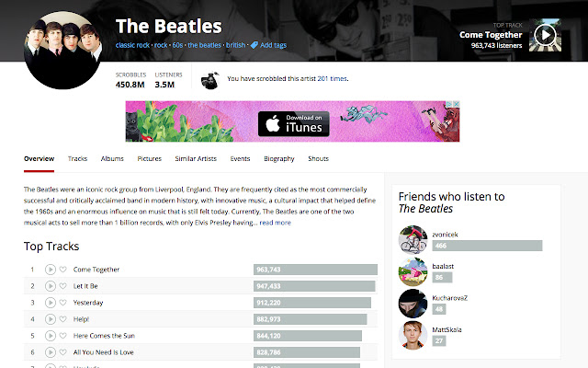
Task: Play the track Yesterday
Action: point(51,303)
